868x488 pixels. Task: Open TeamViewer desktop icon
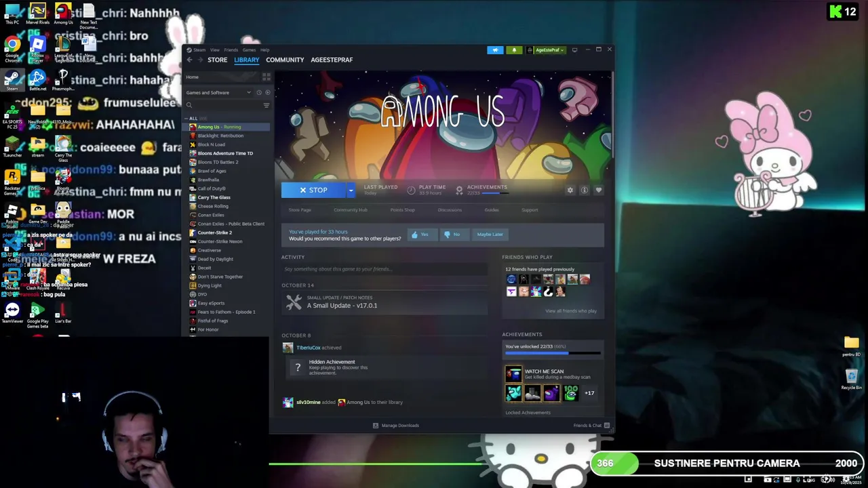12,312
